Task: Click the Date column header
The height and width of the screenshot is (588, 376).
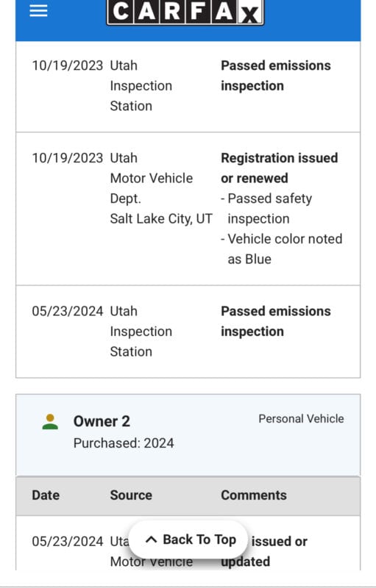Action: (x=46, y=495)
